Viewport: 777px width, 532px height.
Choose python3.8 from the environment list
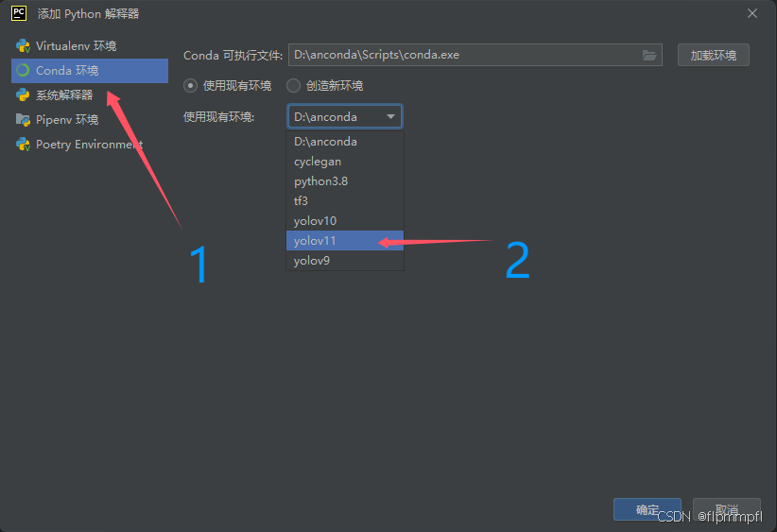pos(345,181)
